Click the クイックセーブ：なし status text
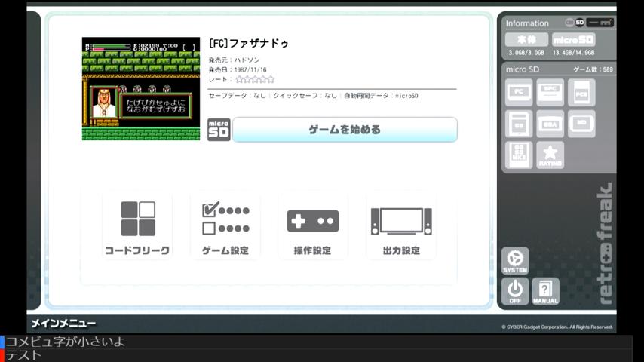This screenshot has height=362, width=644. coord(305,95)
